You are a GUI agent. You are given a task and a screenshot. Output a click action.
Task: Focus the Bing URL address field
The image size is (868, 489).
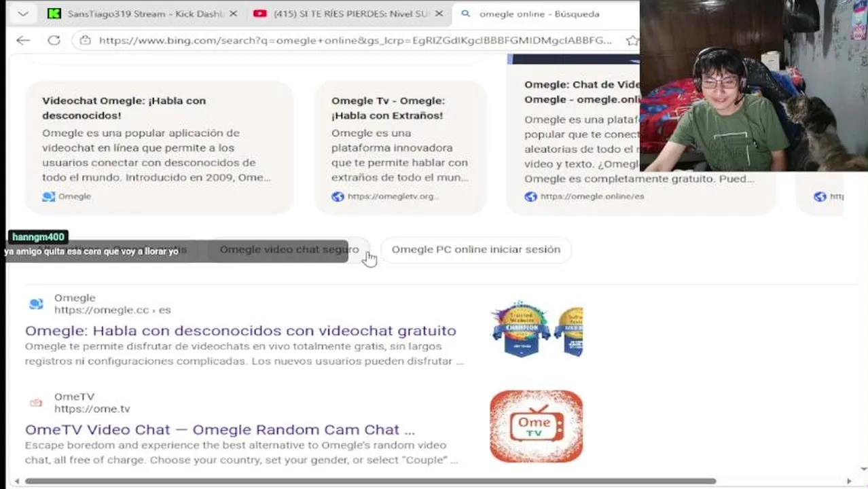tap(355, 40)
